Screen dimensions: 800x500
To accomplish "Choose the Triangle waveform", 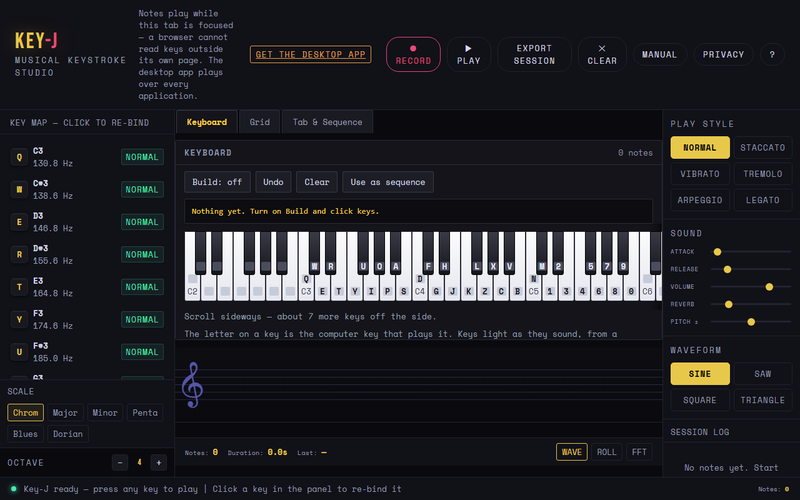I will click(x=763, y=401).
